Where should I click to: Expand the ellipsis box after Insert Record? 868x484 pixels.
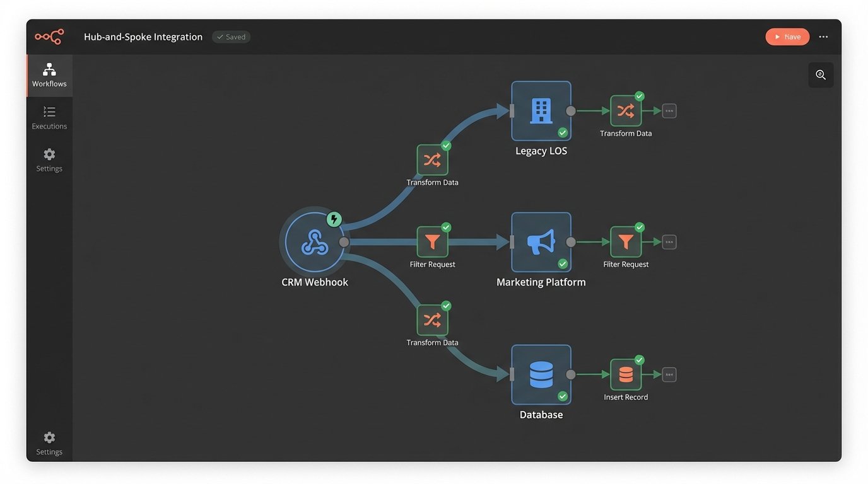(668, 374)
